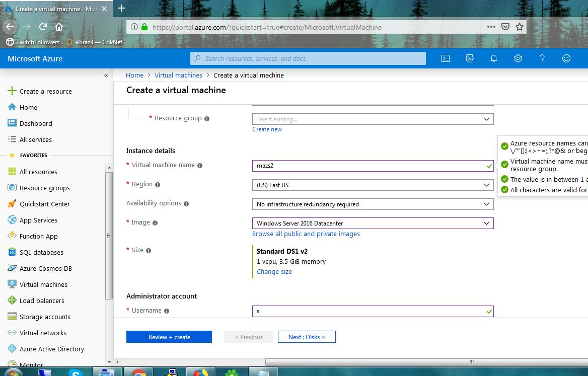Click Next : Disks button

[307, 337]
